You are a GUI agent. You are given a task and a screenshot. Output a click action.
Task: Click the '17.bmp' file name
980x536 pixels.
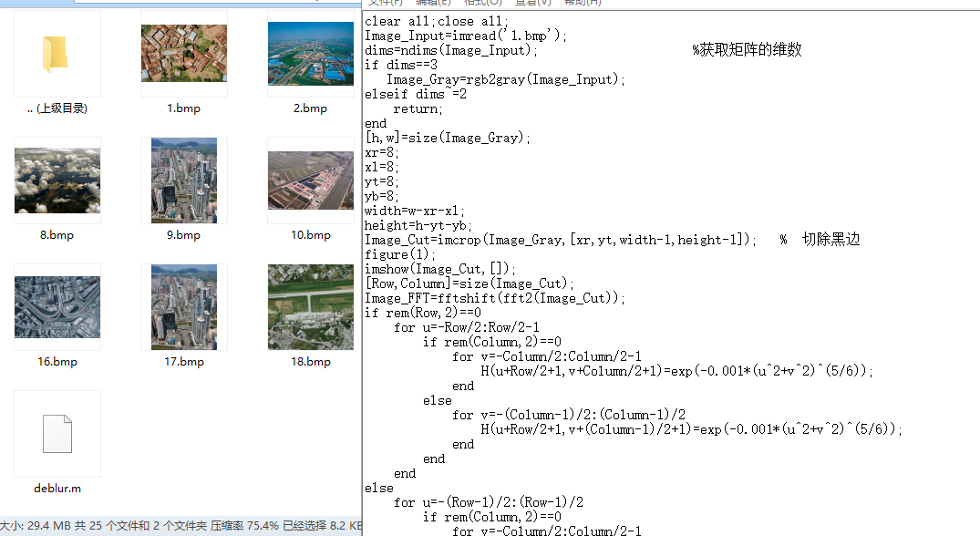pos(184,362)
